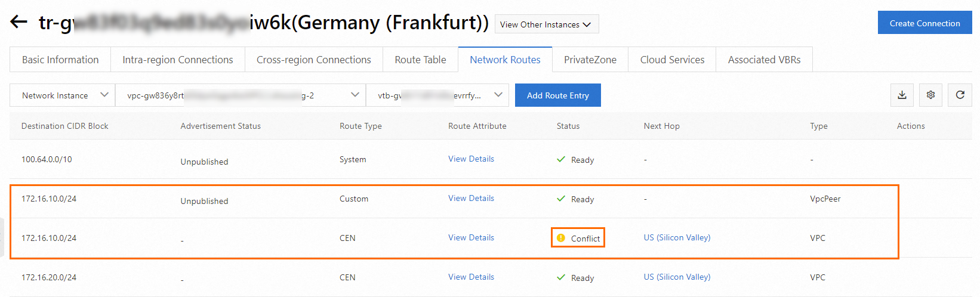View Details for the 100.64.0.0/10 route
Image resolution: width=980 pixels, height=297 pixels.
[471, 159]
